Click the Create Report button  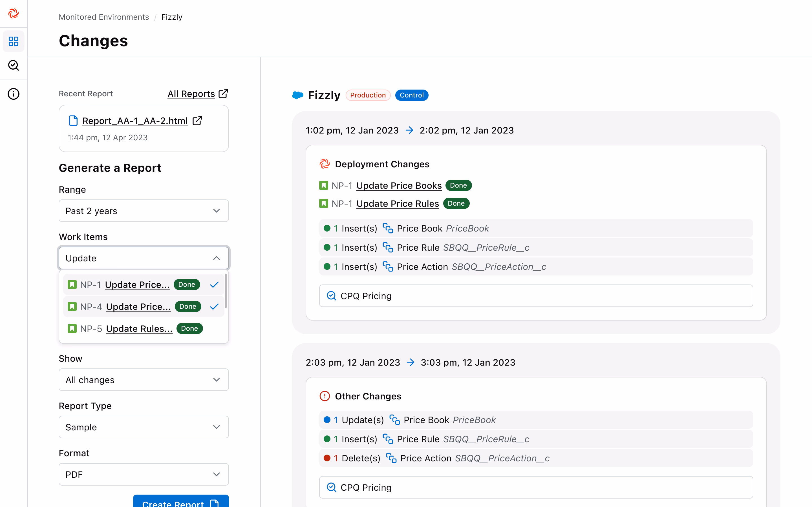[x=180, y=502]
